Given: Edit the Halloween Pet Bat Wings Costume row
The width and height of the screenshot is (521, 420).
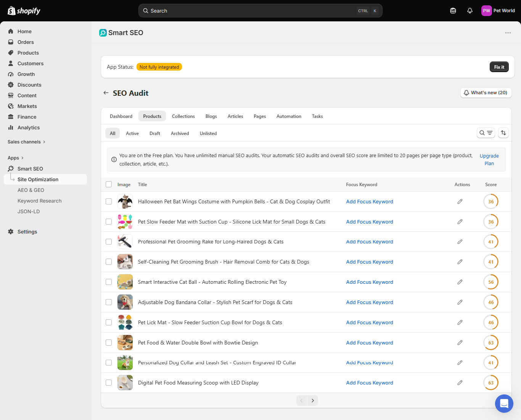Looking at the screenshot, I should 460,201.
